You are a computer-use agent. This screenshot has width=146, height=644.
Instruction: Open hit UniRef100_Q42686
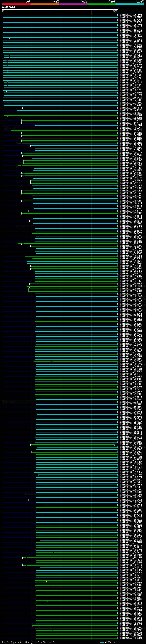pos(131,361)
